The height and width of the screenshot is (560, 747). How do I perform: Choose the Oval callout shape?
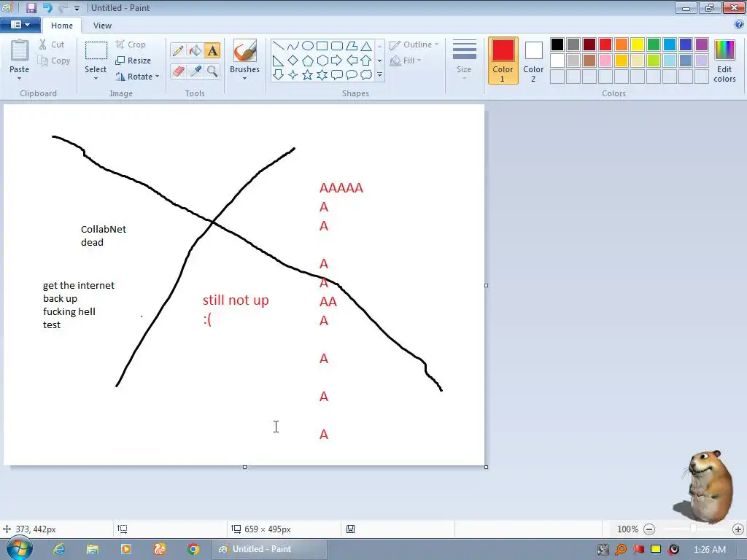(x=352, y=75)
